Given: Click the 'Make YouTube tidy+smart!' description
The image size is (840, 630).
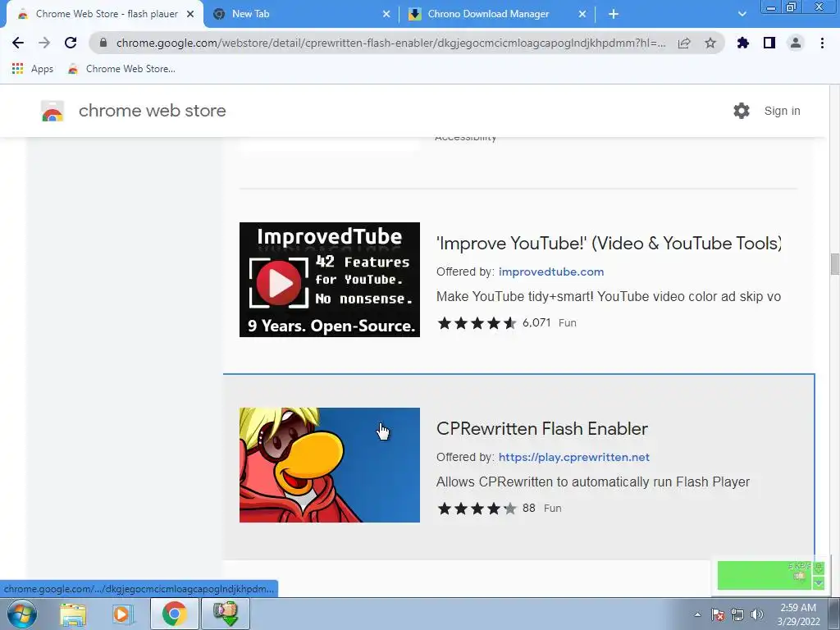Looking at the screenshot, I should 609,297.
